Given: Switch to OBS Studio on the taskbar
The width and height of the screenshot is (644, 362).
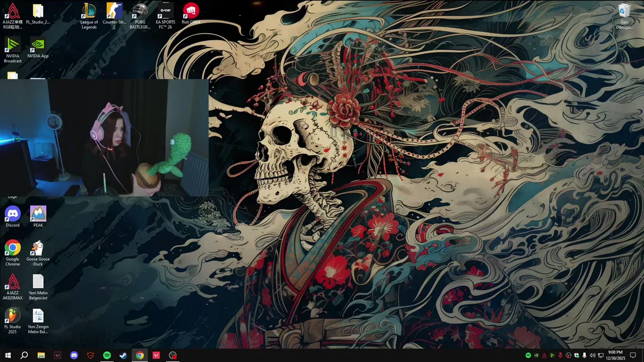Looking at the screenshot, I should click(173, 355).
